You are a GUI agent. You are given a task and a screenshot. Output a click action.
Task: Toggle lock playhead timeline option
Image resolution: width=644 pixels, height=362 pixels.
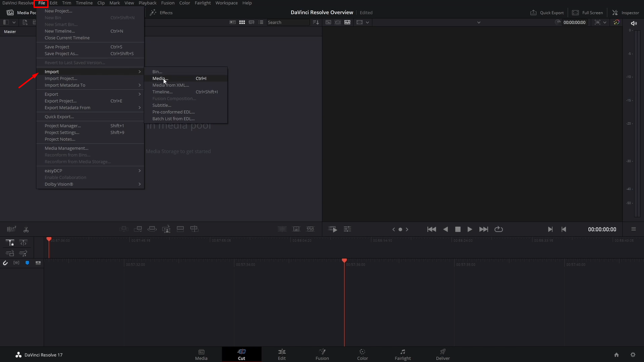10,243
